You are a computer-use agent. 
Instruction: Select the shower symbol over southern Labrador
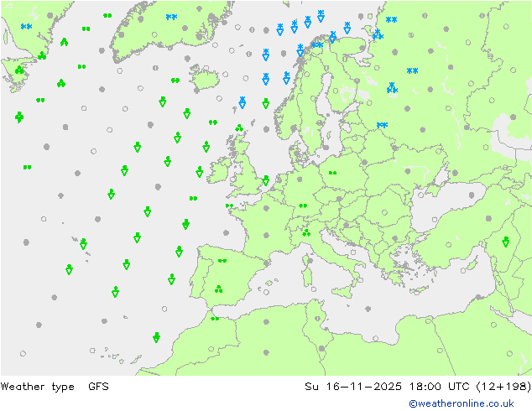(19, 70)
